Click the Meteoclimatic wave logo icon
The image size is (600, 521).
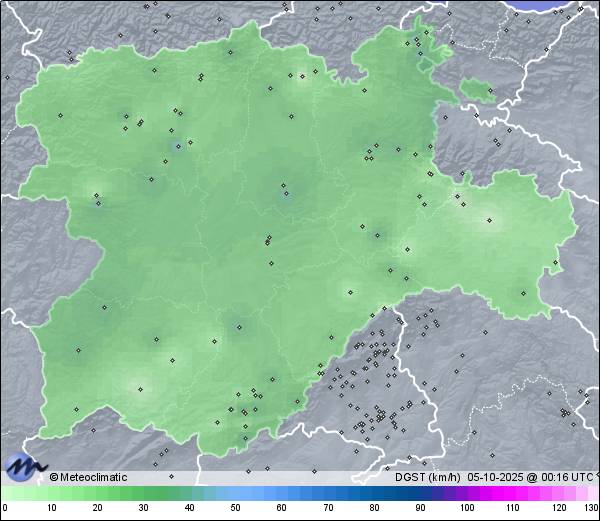(24, 466)
